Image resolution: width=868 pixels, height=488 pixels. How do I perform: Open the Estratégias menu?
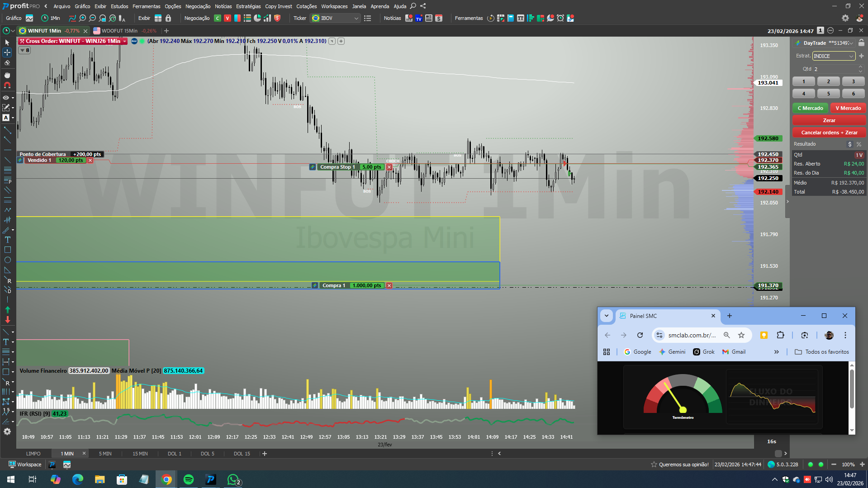tap(248, 6)
